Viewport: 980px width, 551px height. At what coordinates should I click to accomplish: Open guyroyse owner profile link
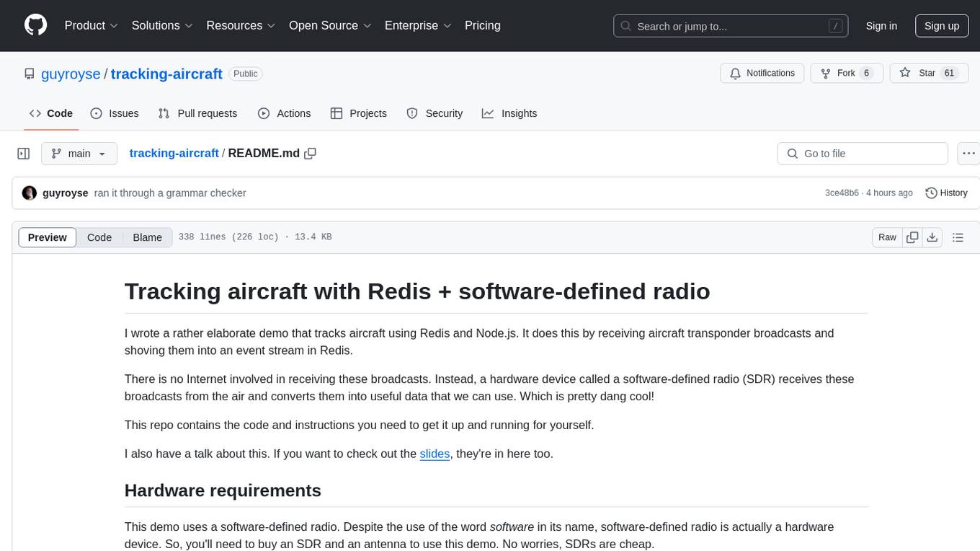coord(71,74)
